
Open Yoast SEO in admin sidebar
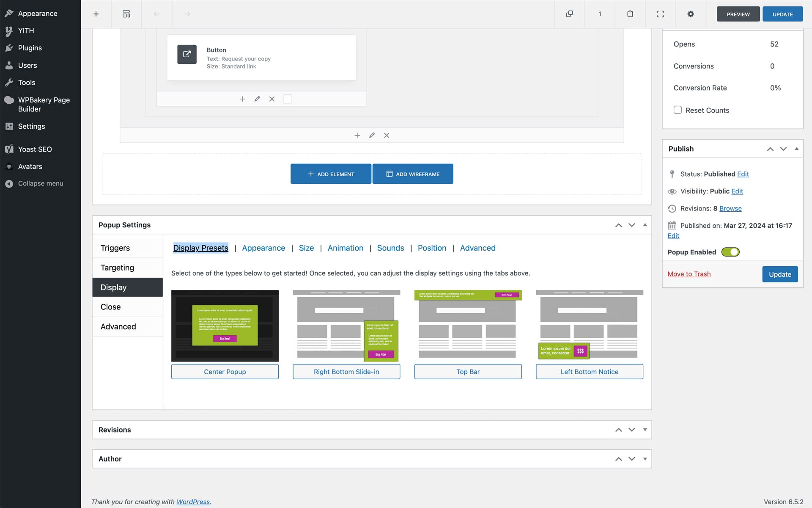pyautogui.click(x=35, y=149)
